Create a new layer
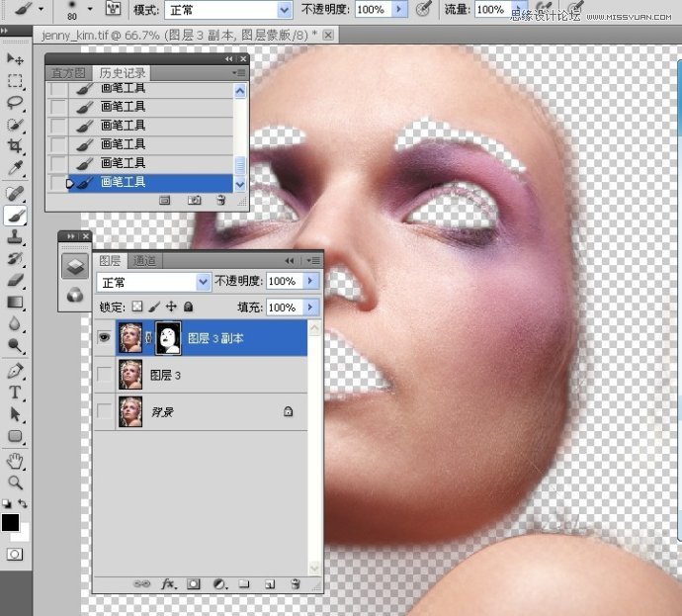Image resolution: width=682 pixels, height=616 pixels. click(x=270, y=584)
